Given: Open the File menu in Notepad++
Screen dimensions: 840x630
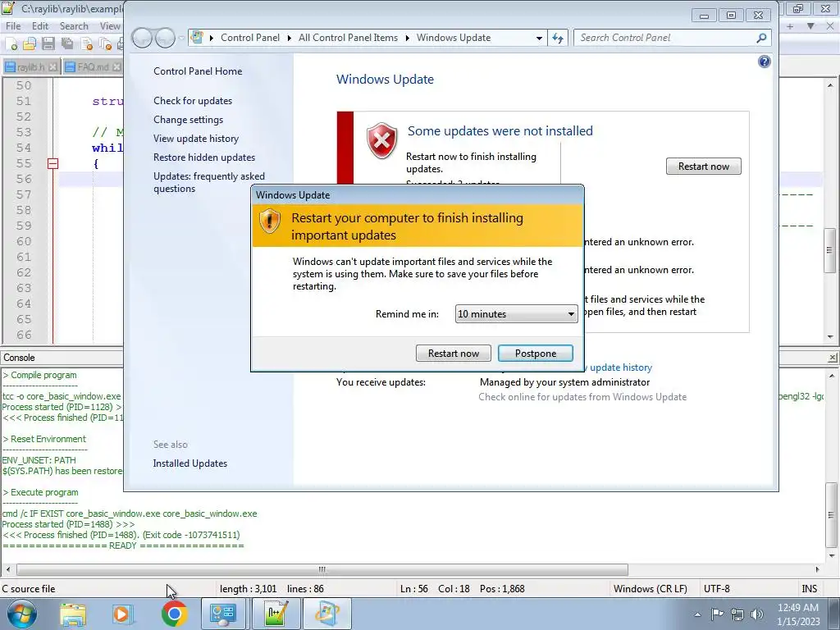Looking at the screenshot, I should [13, 25].
